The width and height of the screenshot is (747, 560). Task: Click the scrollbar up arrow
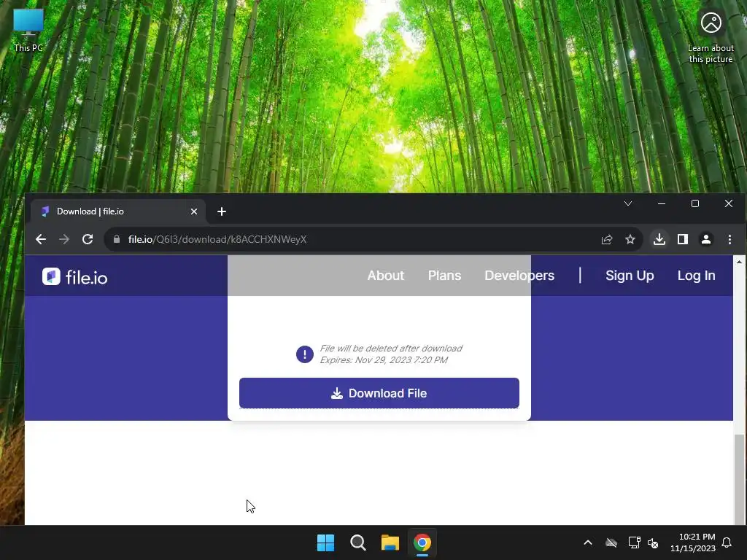(740, 262)
